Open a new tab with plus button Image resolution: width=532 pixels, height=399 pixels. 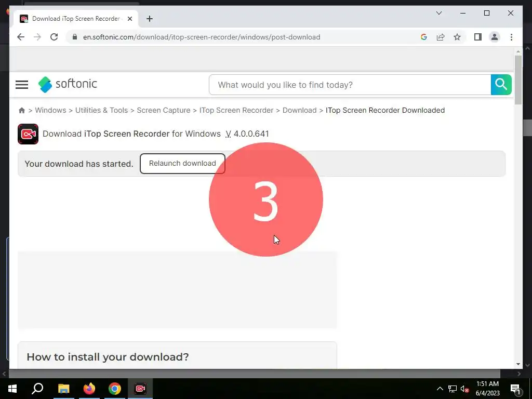(x=150, y=19)
